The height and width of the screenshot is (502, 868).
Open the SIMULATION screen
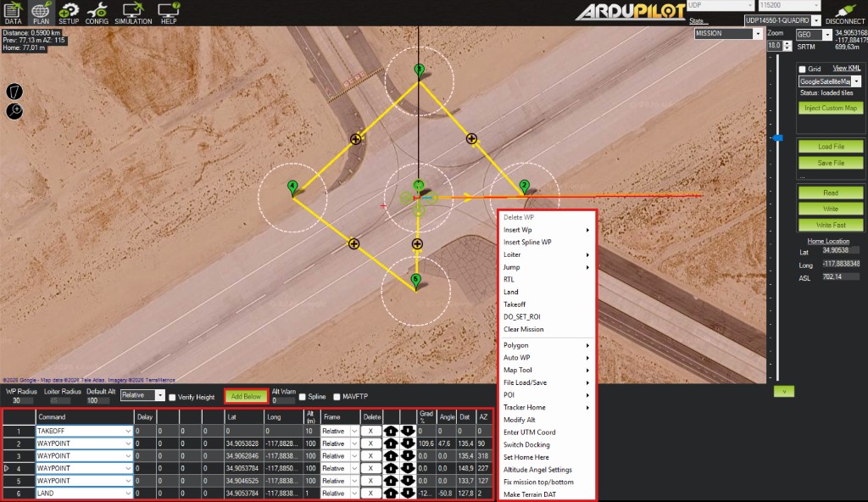click(133, 13)
